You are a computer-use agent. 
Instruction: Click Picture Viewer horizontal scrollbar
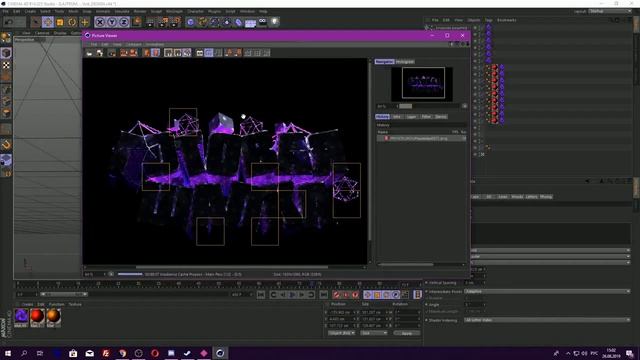231,267
